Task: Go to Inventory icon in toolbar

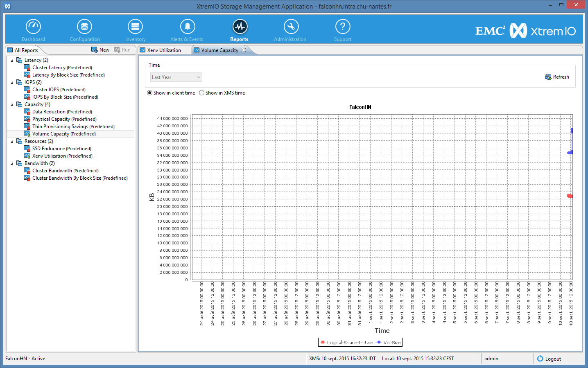Action: pos(135,27)
